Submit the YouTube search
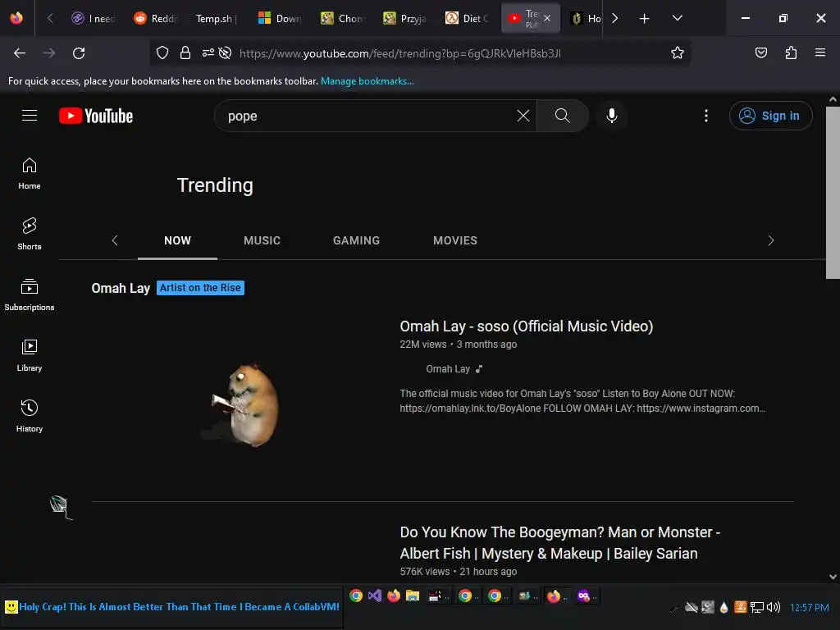The width and height of the screenshot is (840, 630). coord(563,116)
